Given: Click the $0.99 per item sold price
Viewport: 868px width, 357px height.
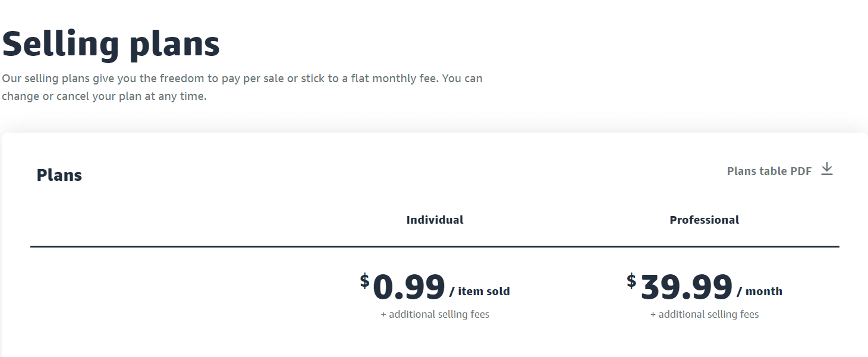Looking at the screenshot, I should [408, 287].
